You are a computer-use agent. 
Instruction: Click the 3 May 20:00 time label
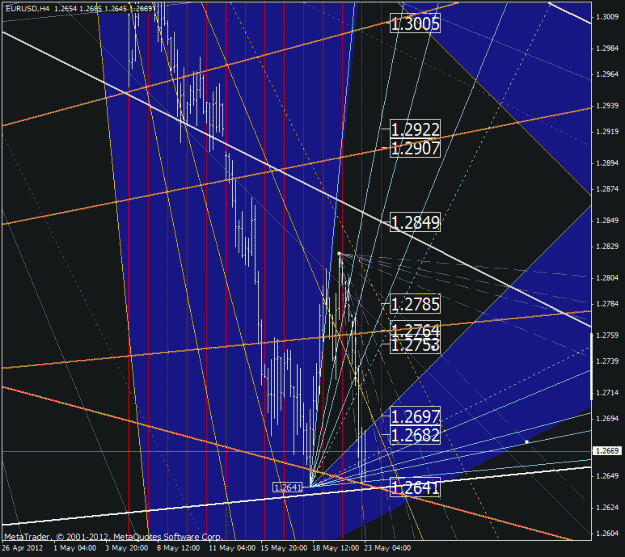126,548
